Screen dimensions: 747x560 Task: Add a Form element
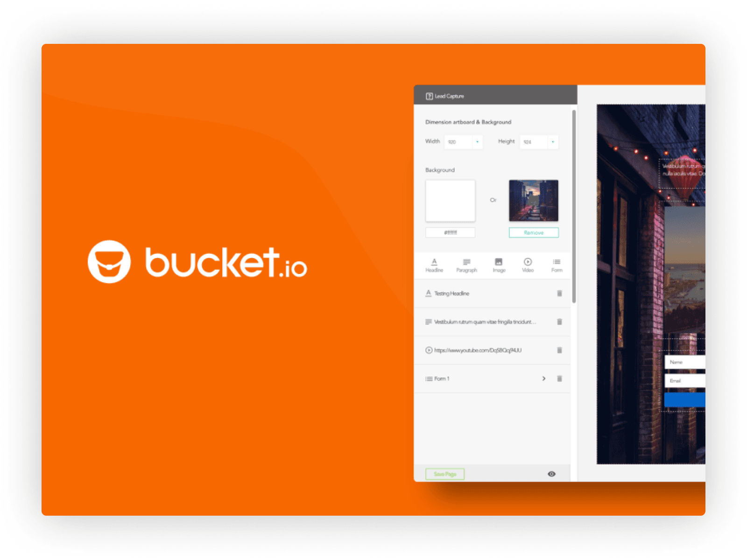pos(557,265)
